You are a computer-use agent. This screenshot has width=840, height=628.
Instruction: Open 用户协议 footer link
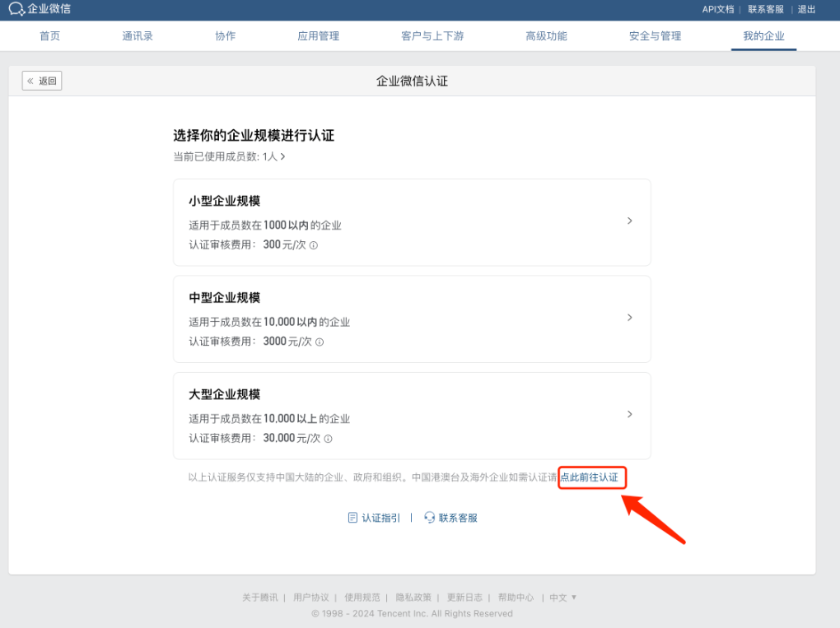click(x=311, y=598)
